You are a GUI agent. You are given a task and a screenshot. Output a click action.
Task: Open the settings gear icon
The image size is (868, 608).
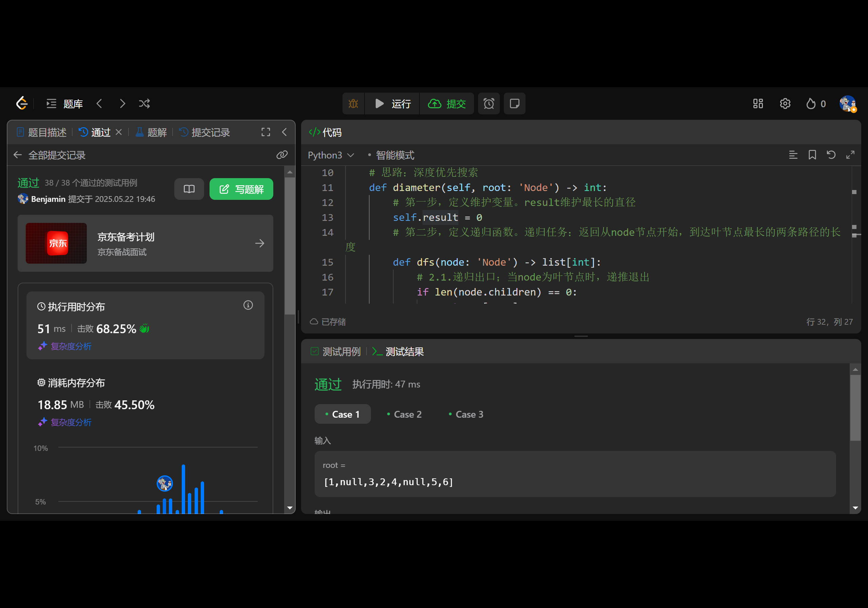pyautogui.click(x=785, y=103)
